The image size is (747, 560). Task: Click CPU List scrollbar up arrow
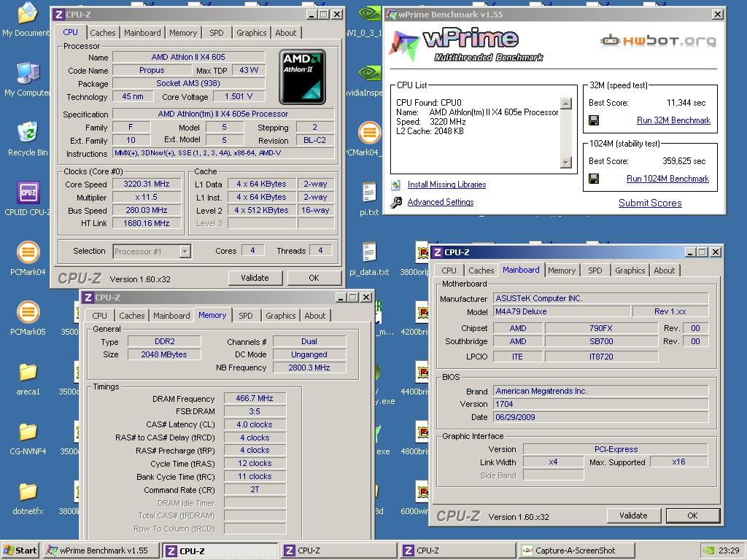565,104
